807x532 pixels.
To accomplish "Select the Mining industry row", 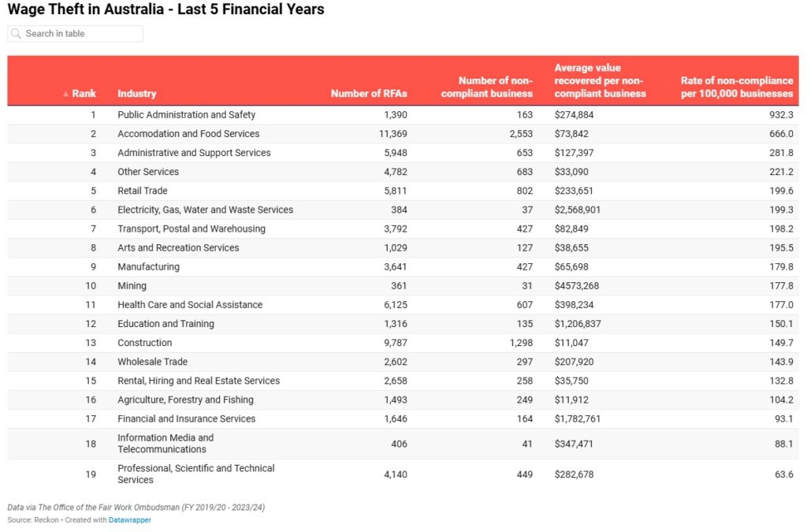I will pyautogui.click(x=132, y=286).
